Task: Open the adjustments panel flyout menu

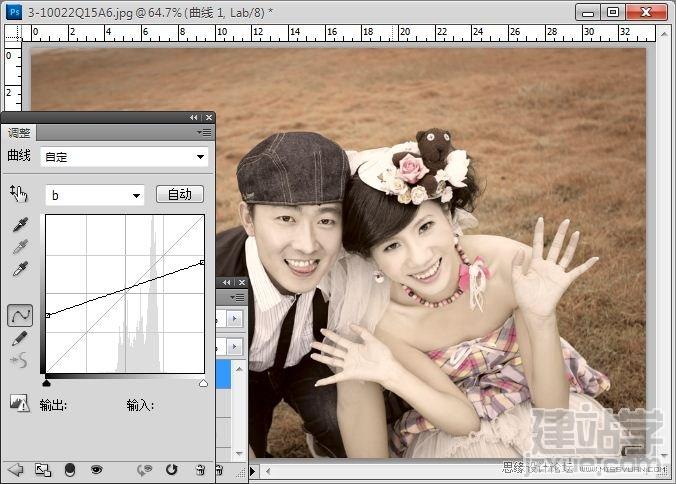Action: pos(204,132)
